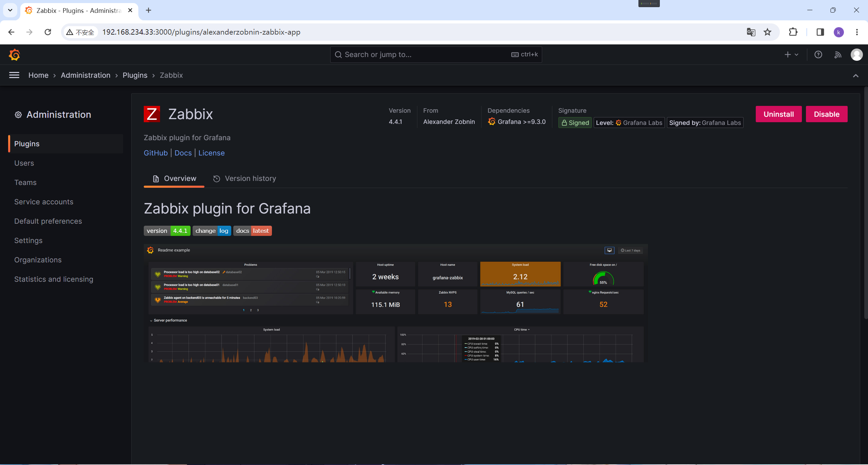Click the browser back arrow
868x465 pixels.
click(11, 32)
